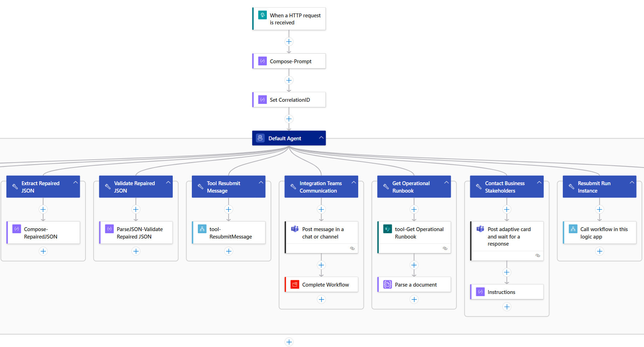Click the Set CorrelationID variable icon

coord(262,100)
